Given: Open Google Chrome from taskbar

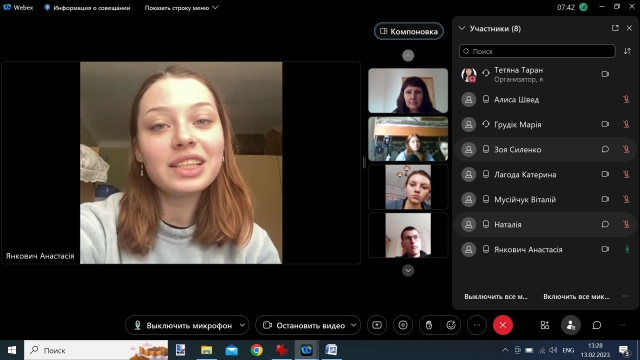Looking at the screenshot, I should (x=257, y=350).
